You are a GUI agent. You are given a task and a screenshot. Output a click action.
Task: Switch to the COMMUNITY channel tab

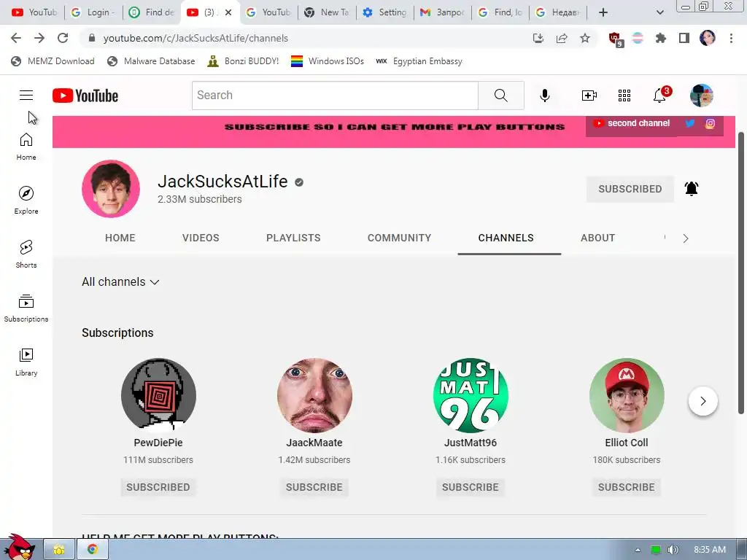click(x=399, y=238)
